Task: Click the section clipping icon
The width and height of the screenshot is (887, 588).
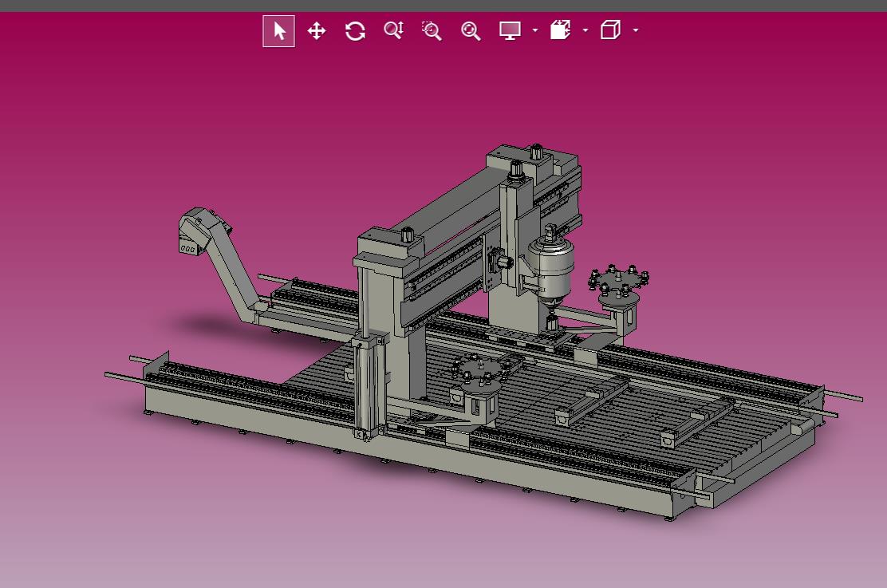Action: [560, 30]
